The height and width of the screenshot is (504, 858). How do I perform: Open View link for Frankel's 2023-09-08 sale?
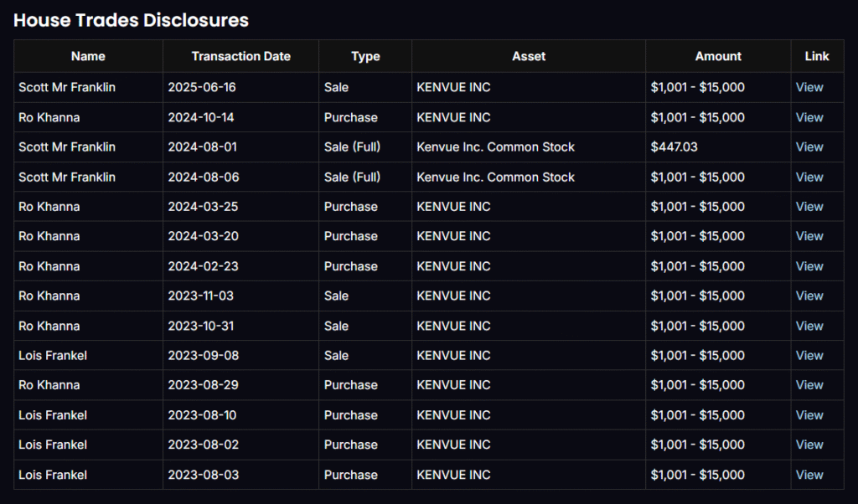809,355
